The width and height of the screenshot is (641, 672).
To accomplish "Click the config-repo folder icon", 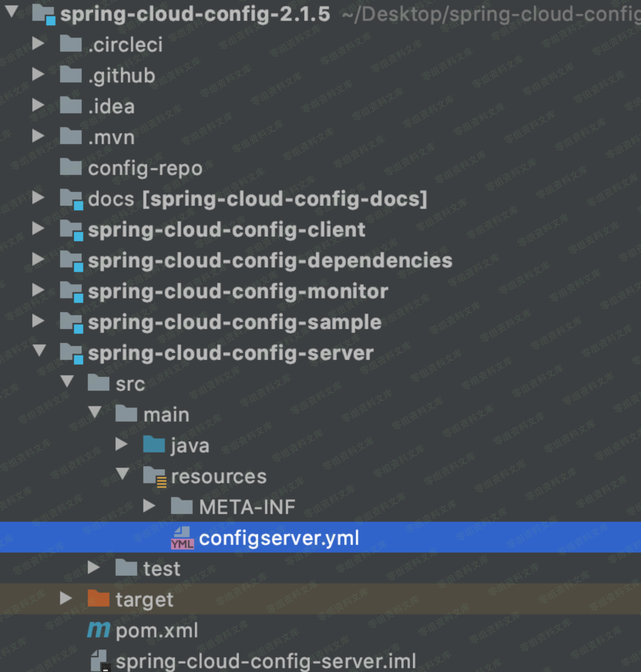I will pyautogui.click(x=71, y=167).
